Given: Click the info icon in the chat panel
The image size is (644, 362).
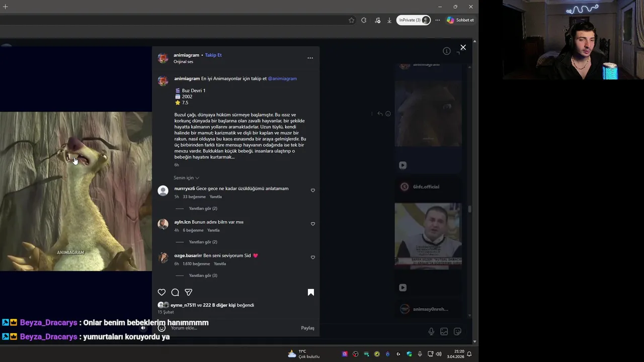Looking at the screenshot, I should [x=446, y=51].
